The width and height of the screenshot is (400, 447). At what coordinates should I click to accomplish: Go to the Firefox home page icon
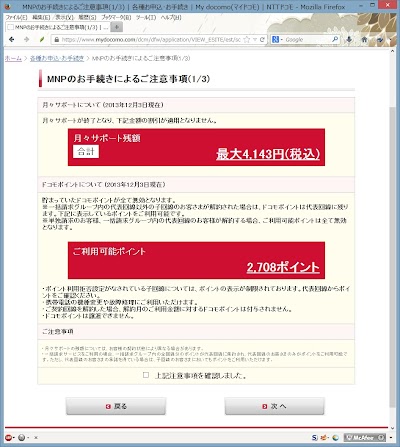364,40
